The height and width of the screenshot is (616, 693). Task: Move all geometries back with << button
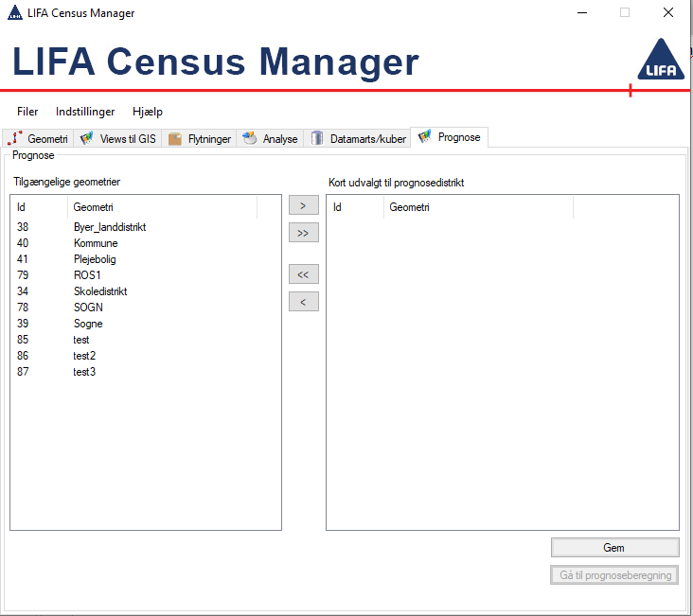point(304,274)
